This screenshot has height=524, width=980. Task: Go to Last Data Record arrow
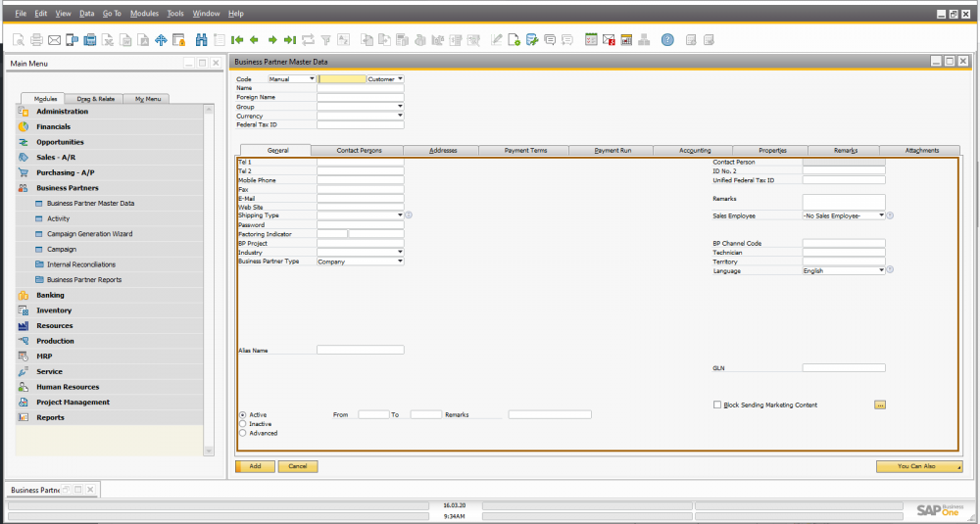click(290, 40)
